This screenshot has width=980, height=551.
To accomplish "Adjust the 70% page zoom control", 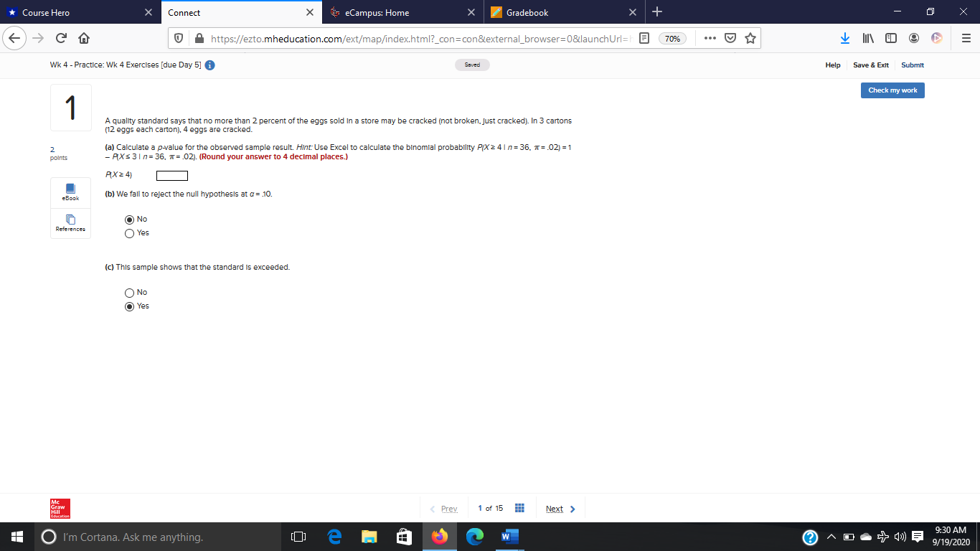I will tap(673, 39).
